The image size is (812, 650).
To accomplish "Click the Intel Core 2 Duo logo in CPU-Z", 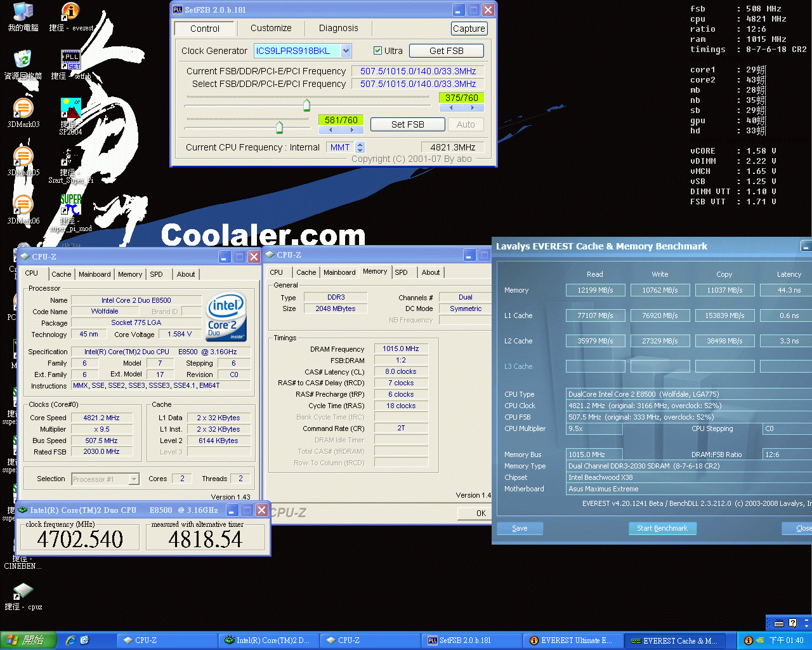I will [x=226, y=316].
